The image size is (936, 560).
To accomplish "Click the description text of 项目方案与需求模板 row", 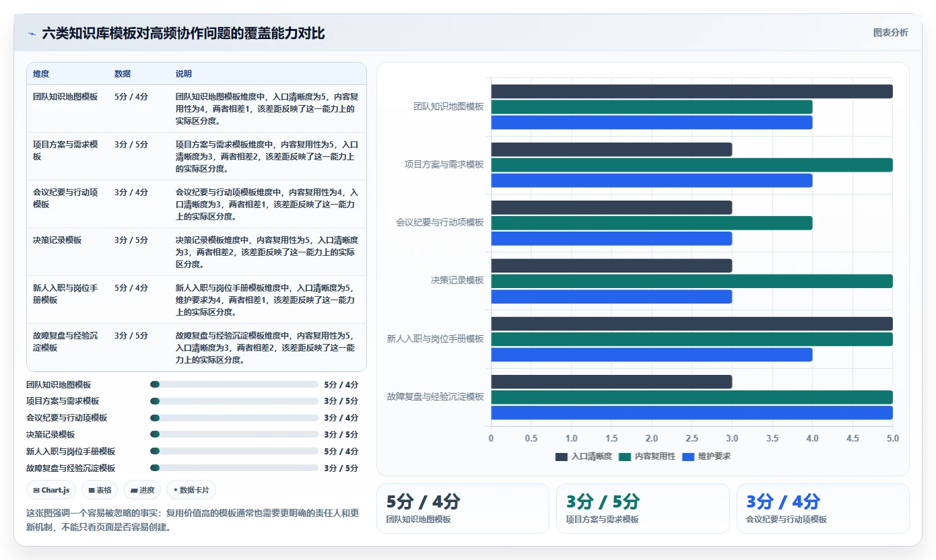I will click(x=267, y=156).
